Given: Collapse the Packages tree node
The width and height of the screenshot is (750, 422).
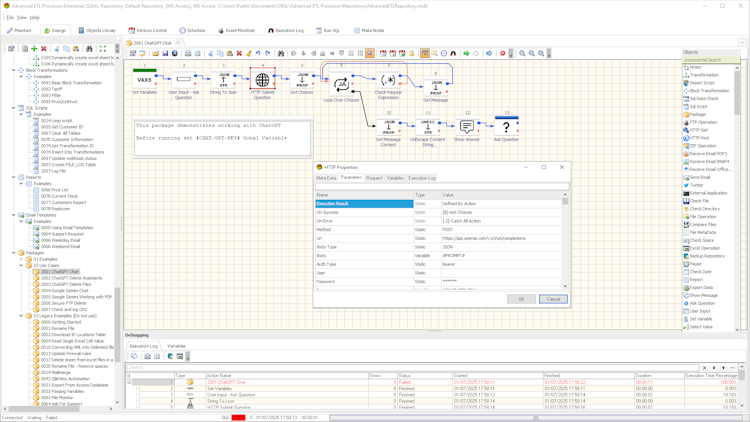Looking at the screenshot, I should (x=15, y=253).
